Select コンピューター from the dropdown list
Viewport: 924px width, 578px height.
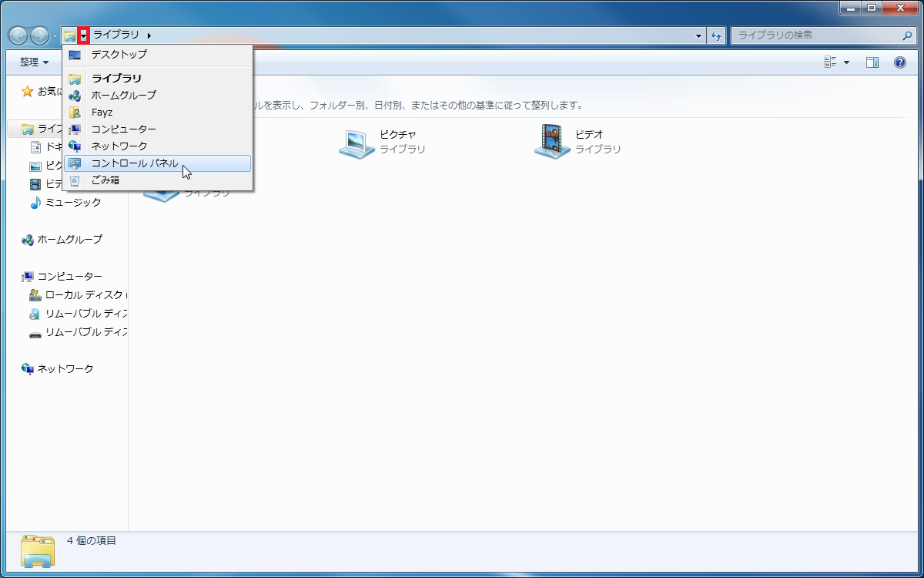coord(158,129)
